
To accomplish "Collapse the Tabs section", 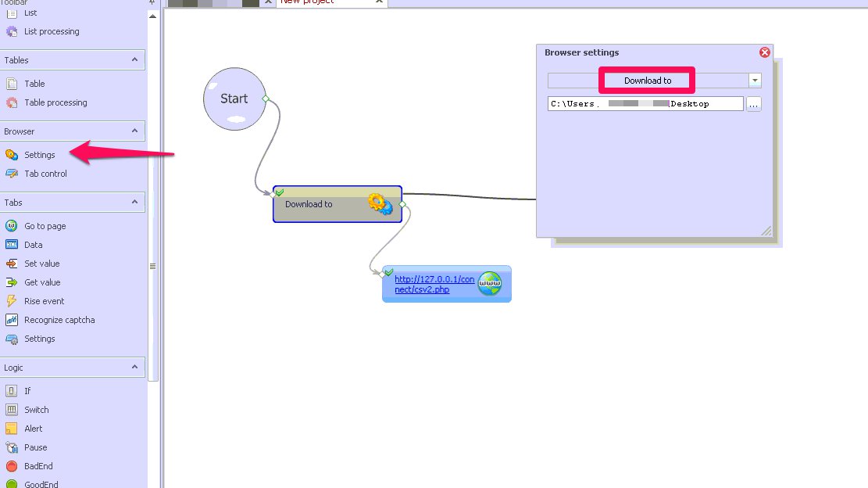I will coord(134,203).
